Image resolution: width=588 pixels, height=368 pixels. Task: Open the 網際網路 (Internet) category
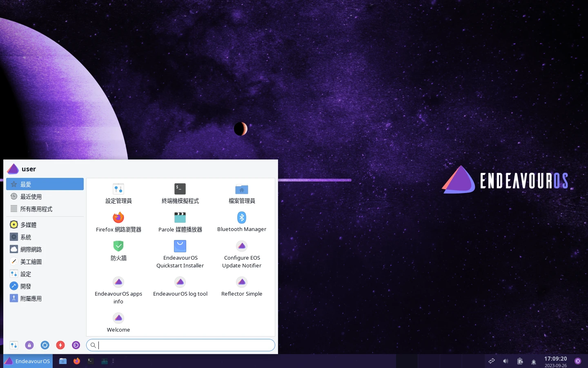pos(31,249)
